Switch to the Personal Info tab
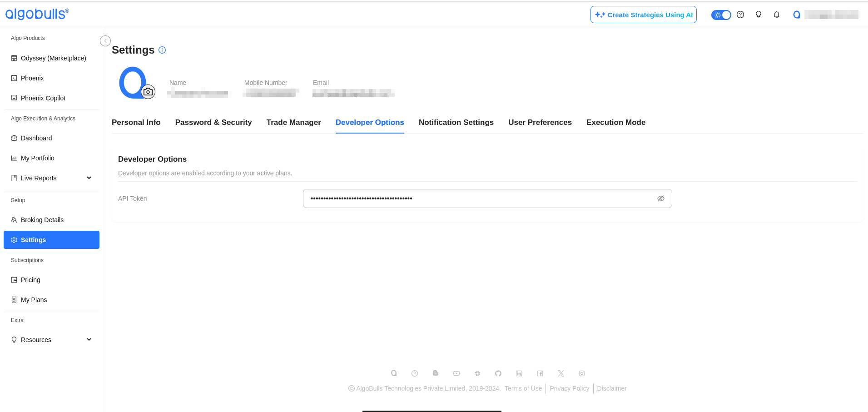This screenshot has width=868, height=412. (136, 123)
